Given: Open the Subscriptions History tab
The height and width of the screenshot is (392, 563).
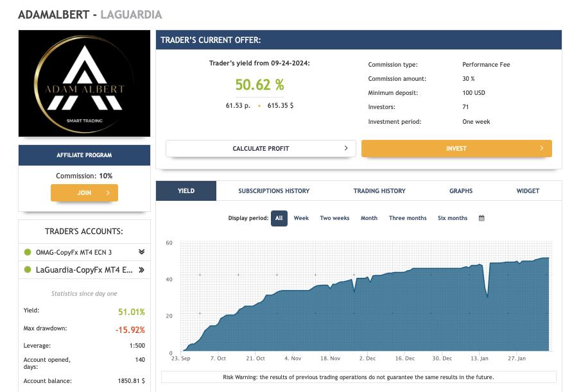Looking at the screenshot, I should point(273,191).
